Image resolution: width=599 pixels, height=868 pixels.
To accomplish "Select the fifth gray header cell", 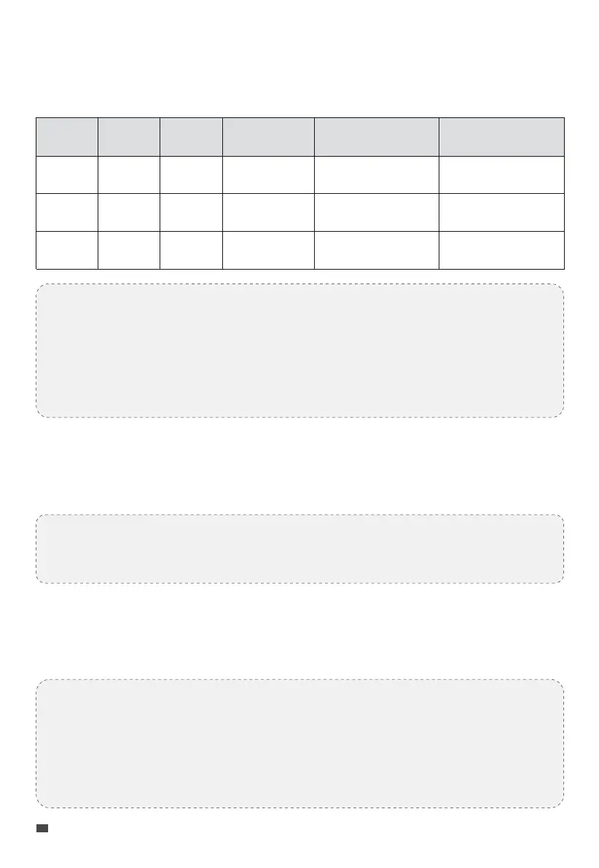I will (x=376, y=136).
